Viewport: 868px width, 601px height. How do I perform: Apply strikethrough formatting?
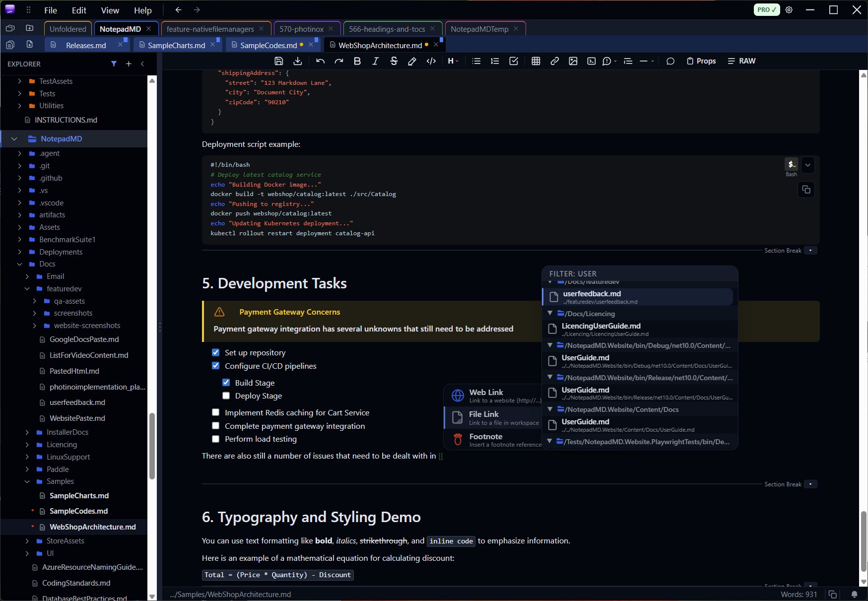coord(394,61)
